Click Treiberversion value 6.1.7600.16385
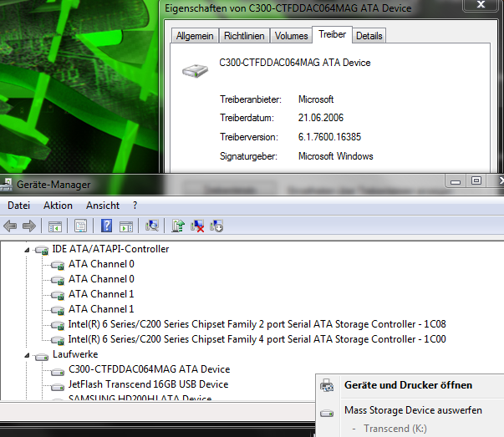The width and height of the screenshot is (504, 437). [329, 137]
